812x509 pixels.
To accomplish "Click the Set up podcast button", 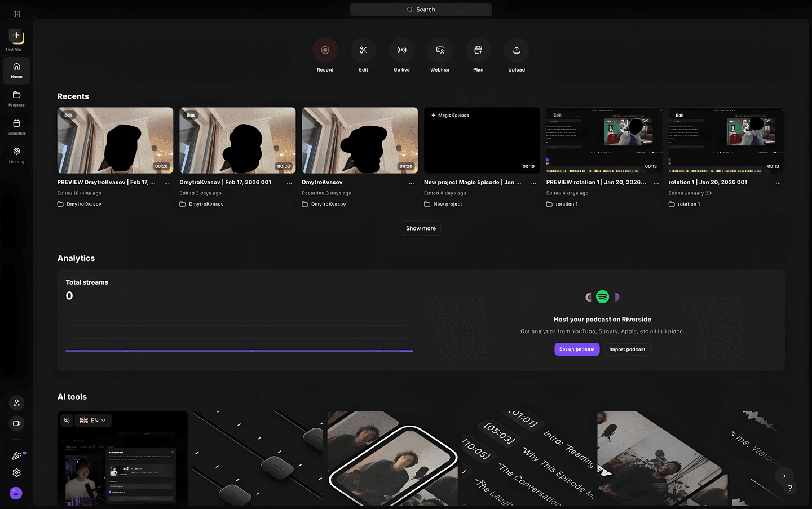I will pyautogui.click(x=577, y=349).
